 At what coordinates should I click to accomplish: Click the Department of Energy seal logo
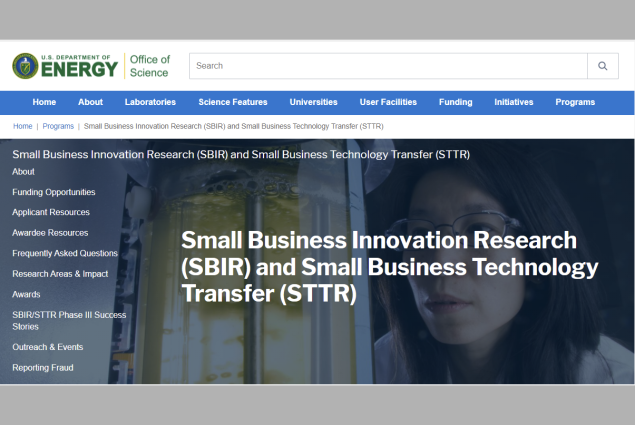(25, 66)
